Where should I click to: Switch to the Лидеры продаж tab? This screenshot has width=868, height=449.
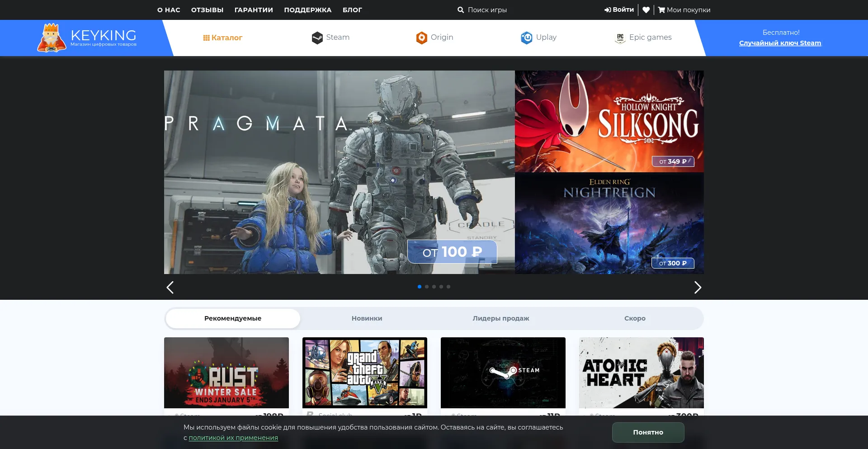501,318
